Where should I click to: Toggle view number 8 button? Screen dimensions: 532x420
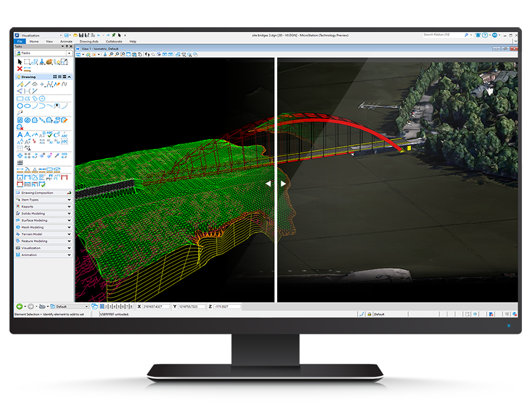click(x=131, y=306)
